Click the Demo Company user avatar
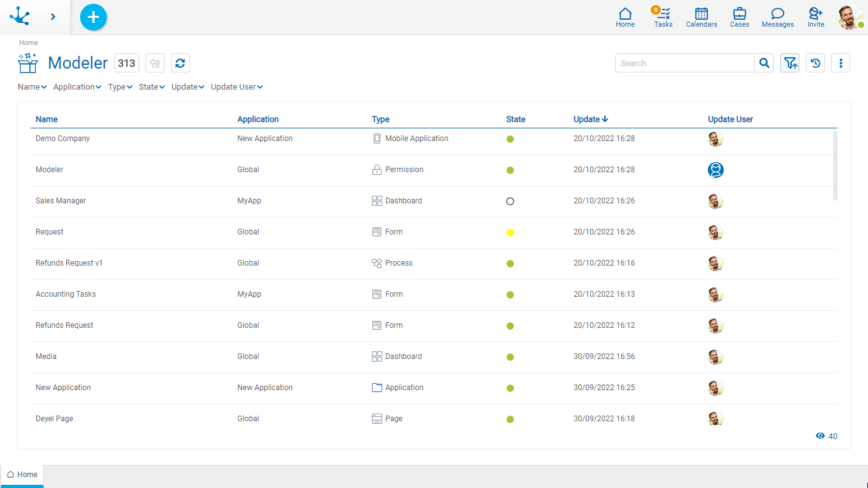868x488 pixels. tap(716, 139)
